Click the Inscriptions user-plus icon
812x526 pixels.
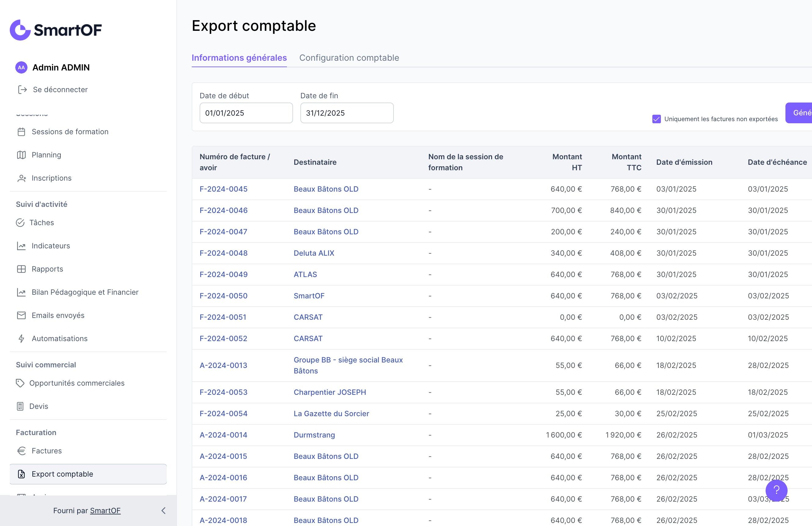(x=21, y=178)
